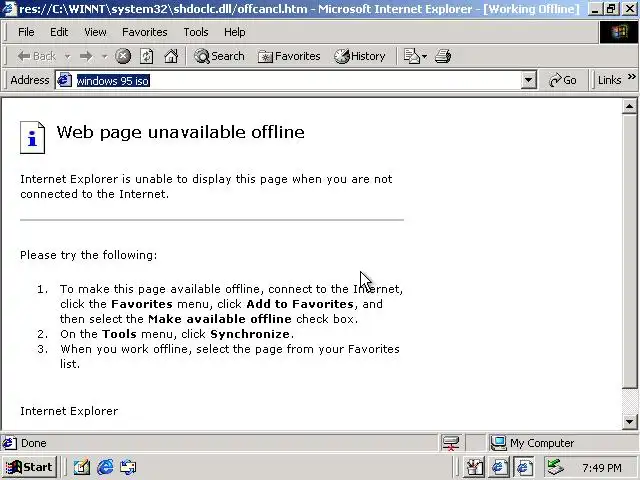Screen dimensions: 640x480
Task: Click the My Computer zone indicator
Action: click(532, 443)
